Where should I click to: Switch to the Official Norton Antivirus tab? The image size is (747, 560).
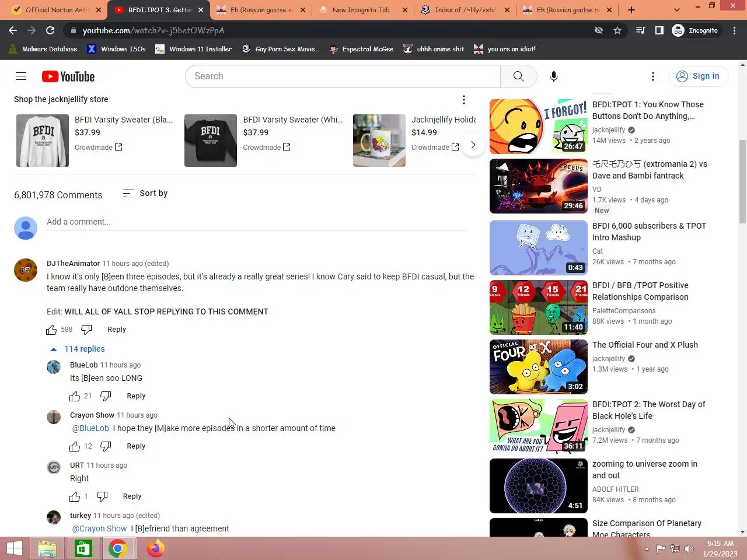57,10
